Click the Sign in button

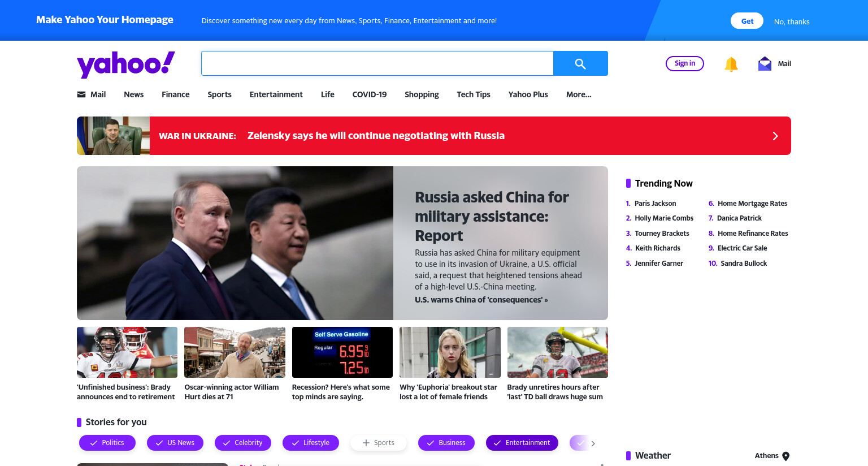pos(685,63)
